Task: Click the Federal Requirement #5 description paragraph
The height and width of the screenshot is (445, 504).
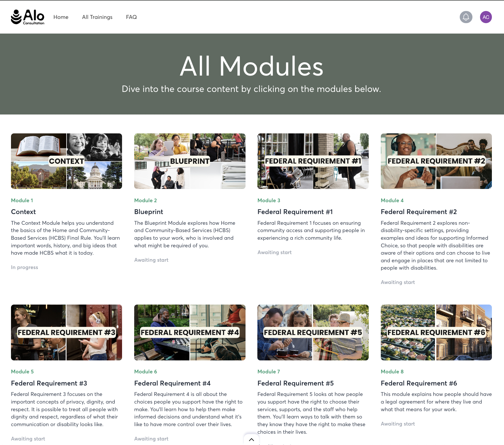Action: (311, 413)
